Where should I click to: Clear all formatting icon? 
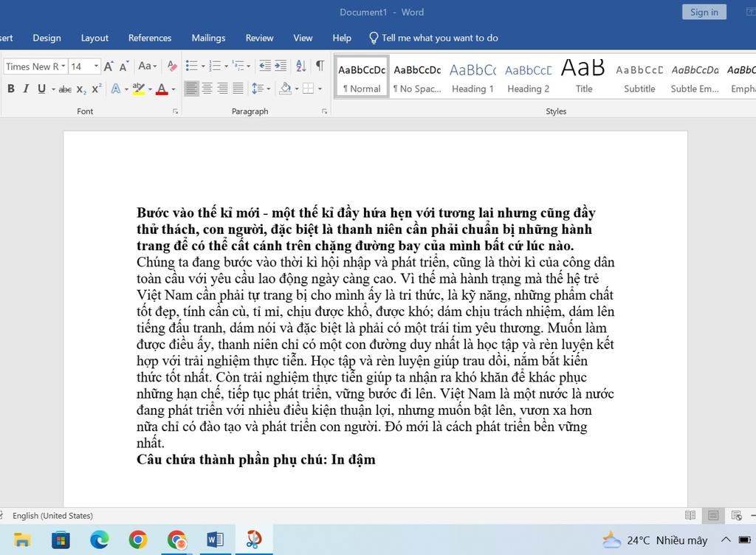coord(171,66)
